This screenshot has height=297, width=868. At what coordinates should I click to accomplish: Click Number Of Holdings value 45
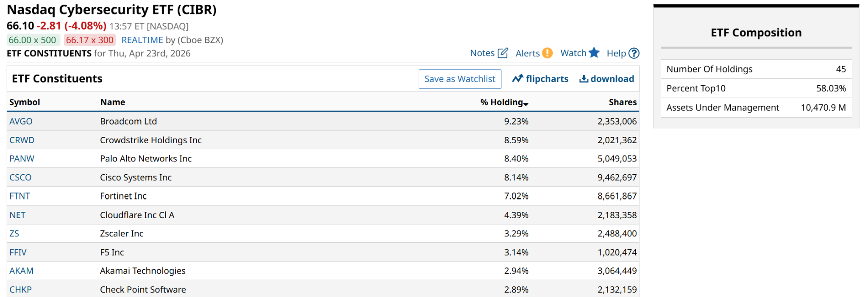(x=841, y=69)
